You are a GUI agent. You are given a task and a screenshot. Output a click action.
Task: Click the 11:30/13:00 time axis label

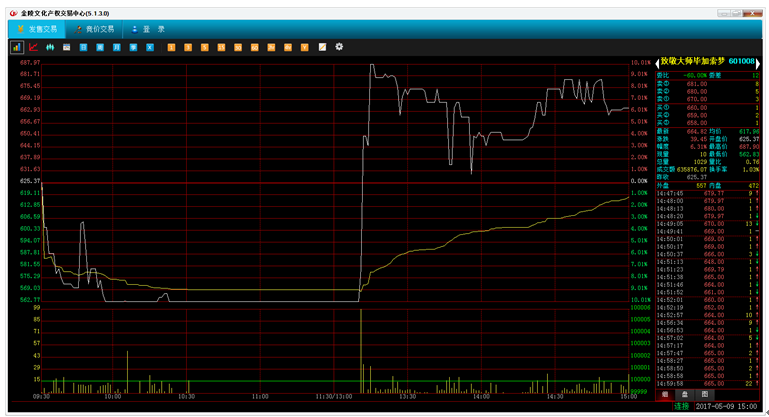[x=333, y=396]
